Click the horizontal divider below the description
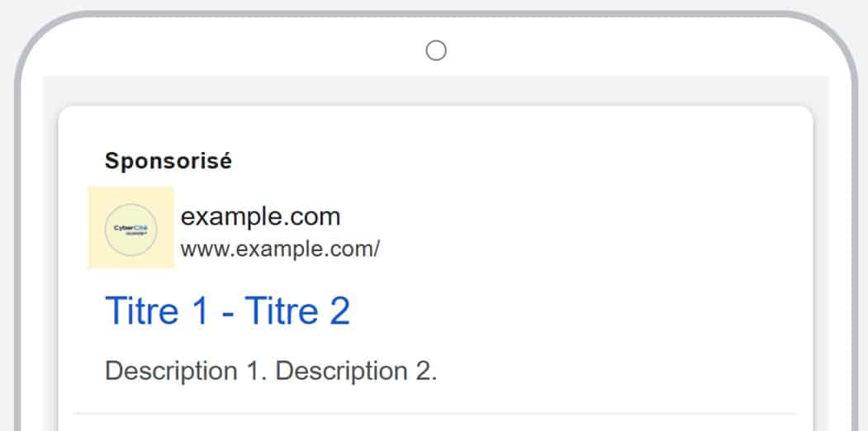 (x=435, y=414)
